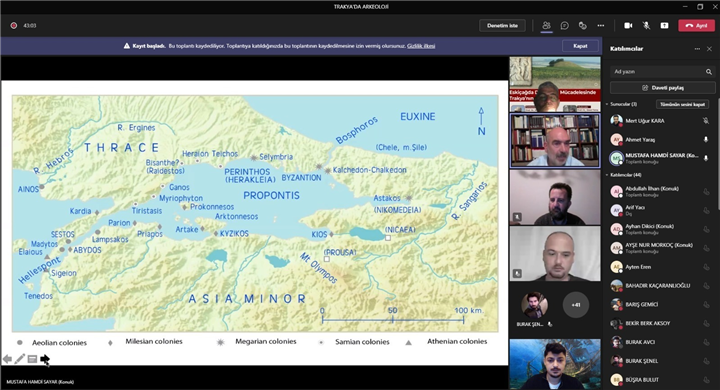The width and height of the screenshot is (720, 390).
Task: Open the meeting chat icon
Action: click(564, 26)
